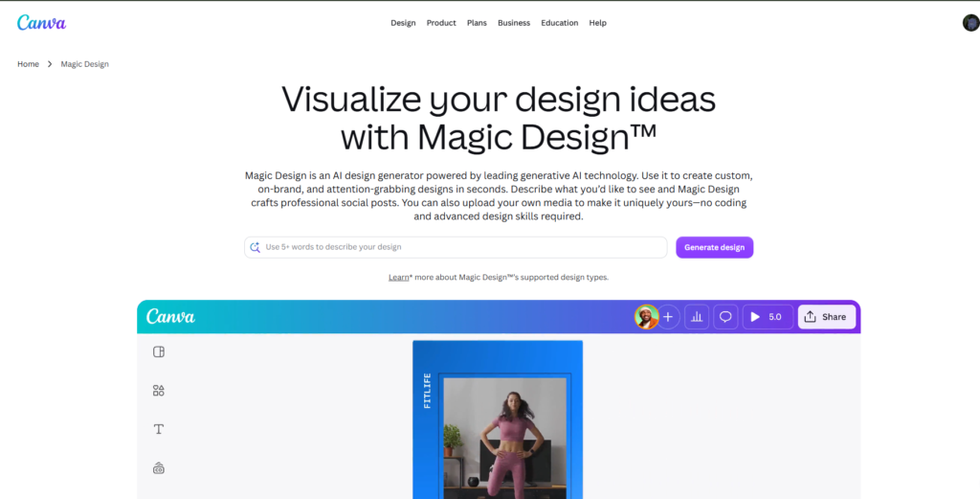Click the play 5.0 present button
The width and height of the screenshot is (980, 499).
pos(768,317)
